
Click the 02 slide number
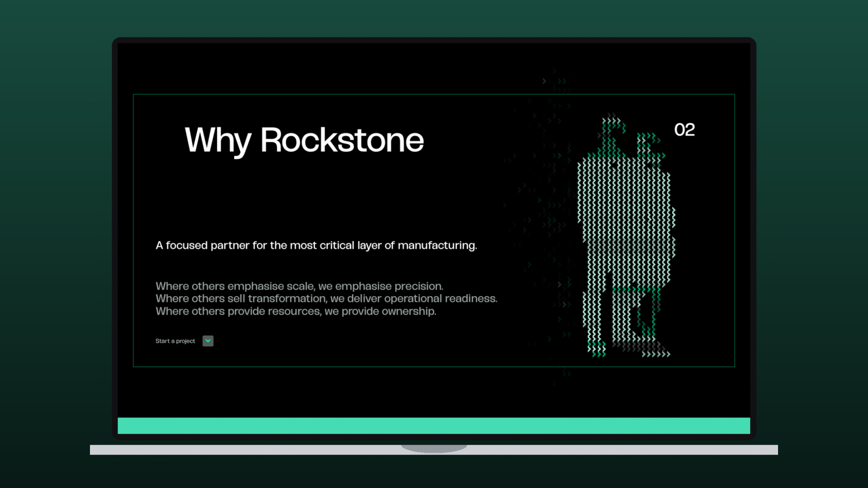(x=684, y=130)
